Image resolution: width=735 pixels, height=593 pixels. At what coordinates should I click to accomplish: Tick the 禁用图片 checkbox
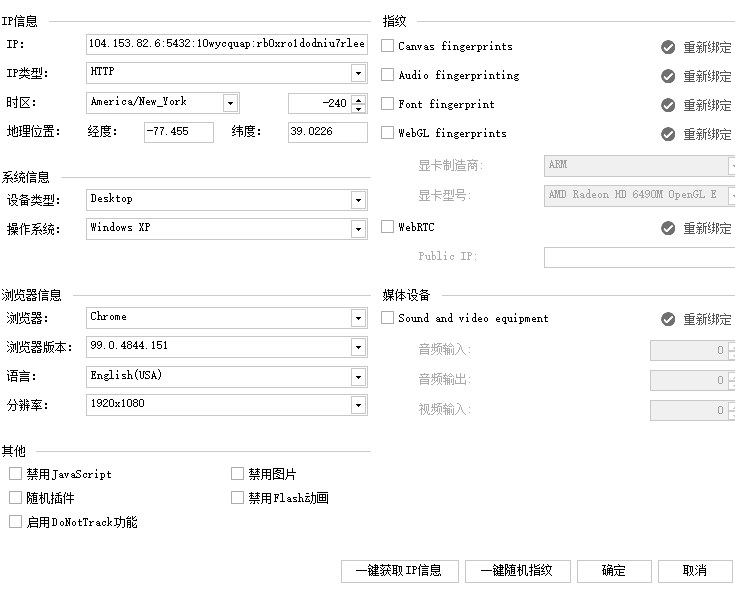237,473
